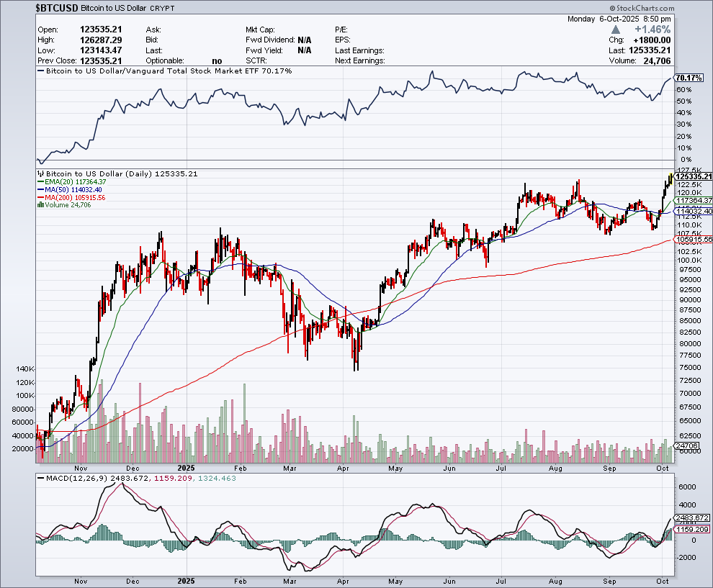Viewport: 713px width, 588px height.
Task: Click the 105915.56 MA(200) axis tag
Action: pos(693,239)
